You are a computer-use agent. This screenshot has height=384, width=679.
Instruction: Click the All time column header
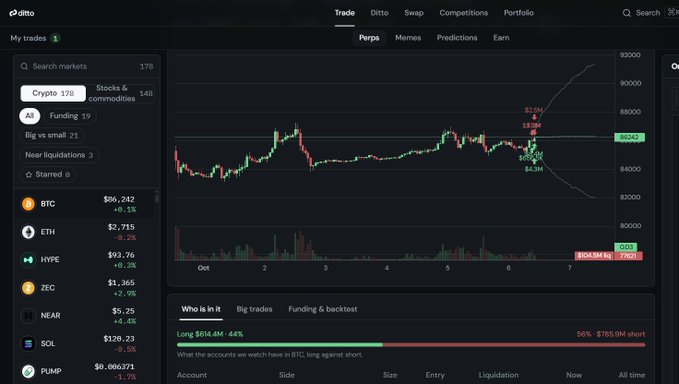(x=631, y=375)
